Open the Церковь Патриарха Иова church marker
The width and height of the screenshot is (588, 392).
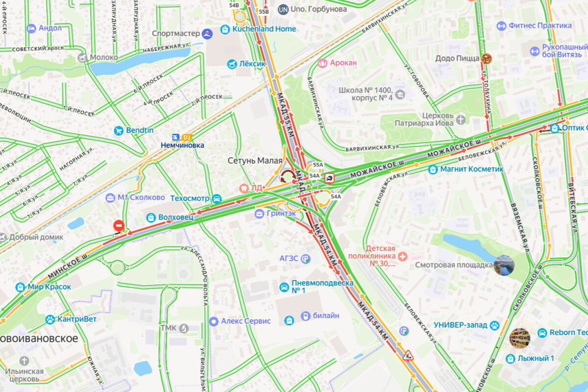click(460, 119)
